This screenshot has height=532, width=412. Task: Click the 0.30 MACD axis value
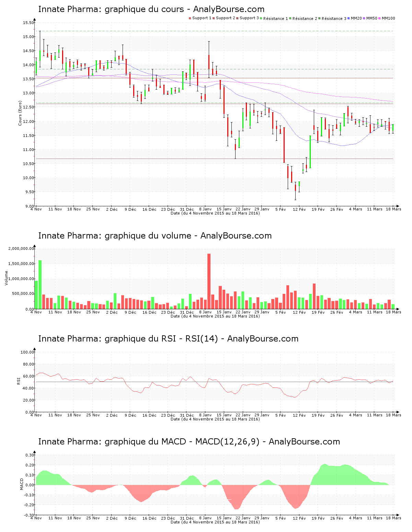coord(30,455)
